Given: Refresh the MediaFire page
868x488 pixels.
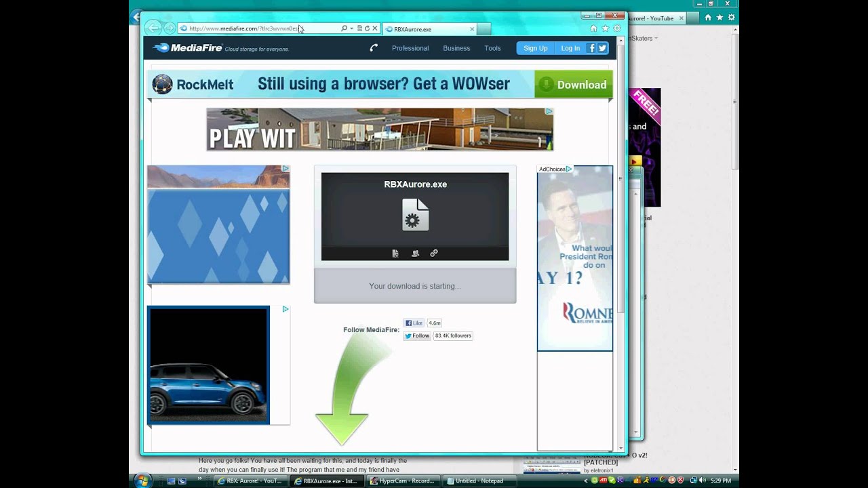Looking at the screenshot, I should [x=368, y=28].
